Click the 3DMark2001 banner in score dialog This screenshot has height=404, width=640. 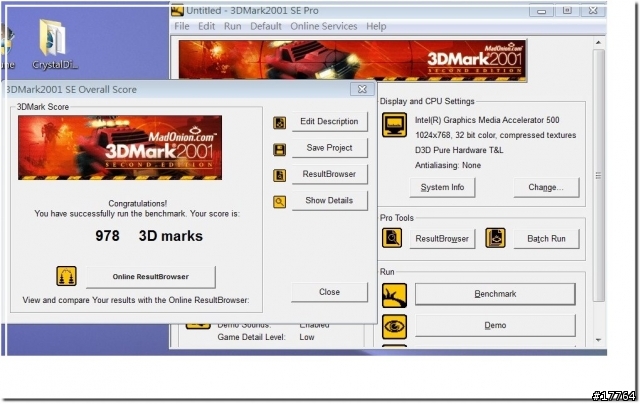pyautogui.click(x=120, y=148)
